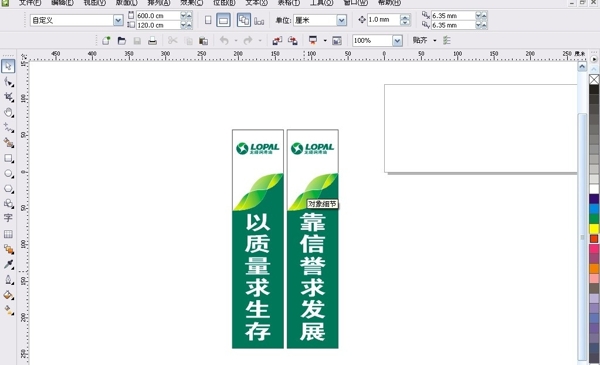Select the Crop tool

click(8, 97)
